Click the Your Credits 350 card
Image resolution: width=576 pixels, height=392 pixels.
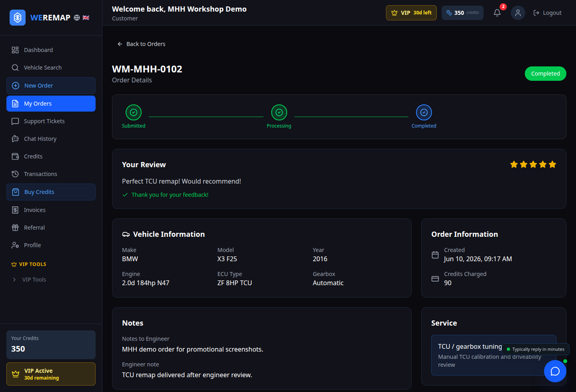(51, 345)
